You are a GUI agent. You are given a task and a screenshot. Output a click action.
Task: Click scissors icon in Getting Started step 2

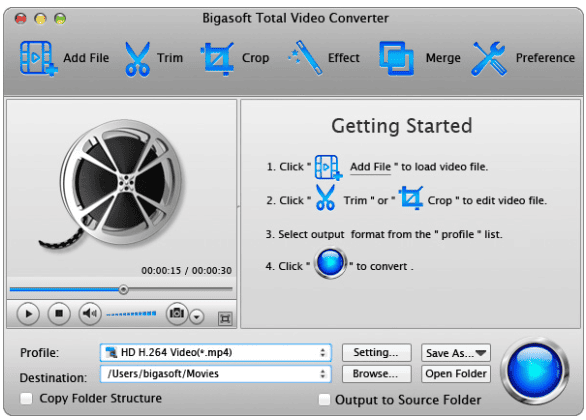[325, 197]
